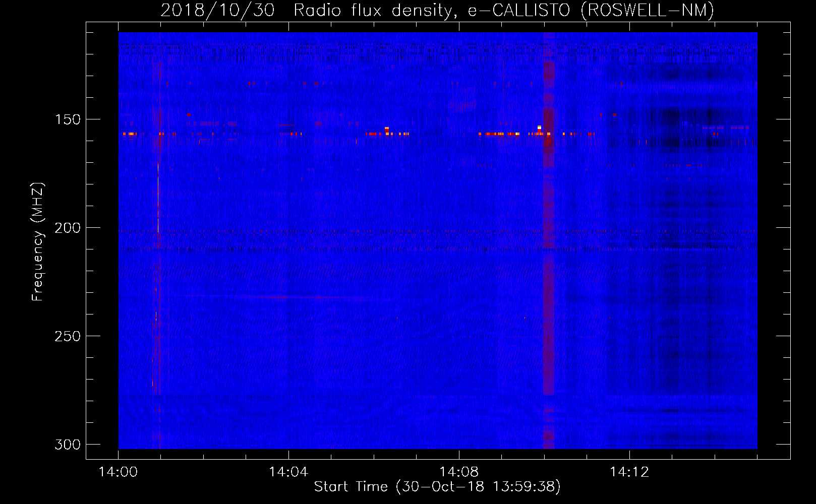Click the 14:00 time axis label
Image resolution: width=816 pixels, height=504 pixels.
(x=118, y=472)
